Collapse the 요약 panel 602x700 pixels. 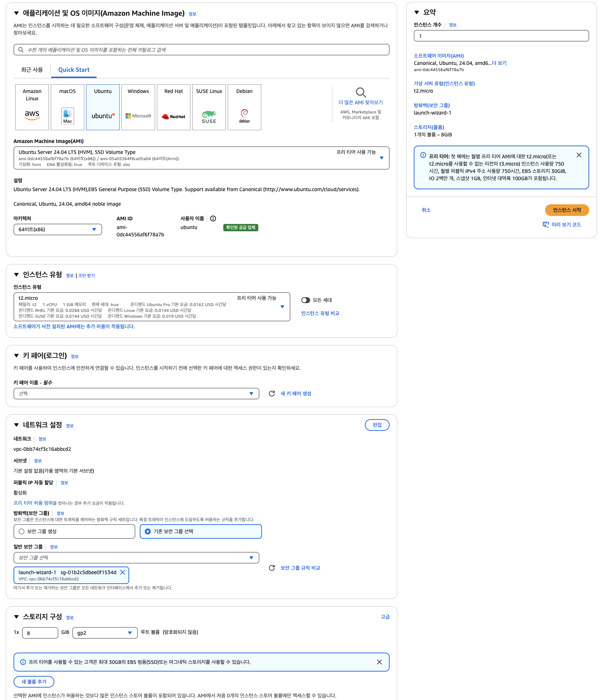417,12
